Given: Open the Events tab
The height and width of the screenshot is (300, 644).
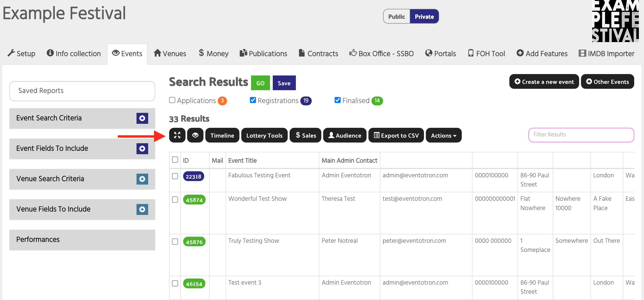Looking at the screenshot, I should pyautogui.click(x=127, y=53).
